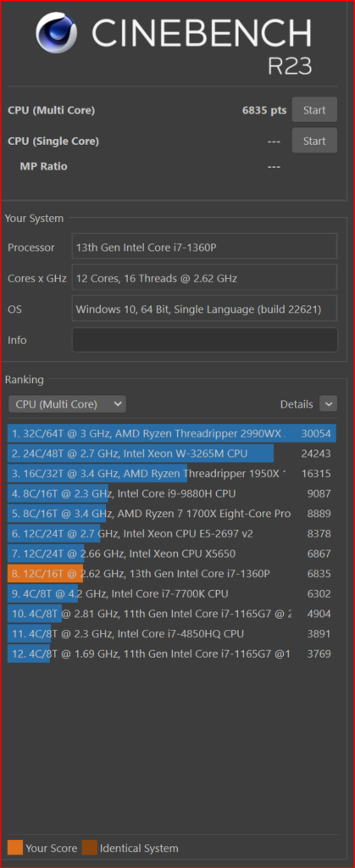Select ranking row 9 Core i7-7700K

[x=172, y=593]
